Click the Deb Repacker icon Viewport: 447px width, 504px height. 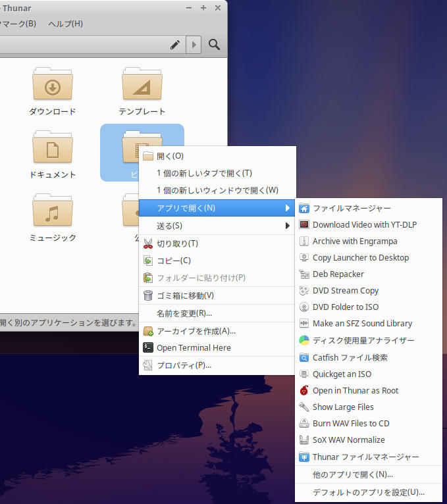[x=304, y=274]
